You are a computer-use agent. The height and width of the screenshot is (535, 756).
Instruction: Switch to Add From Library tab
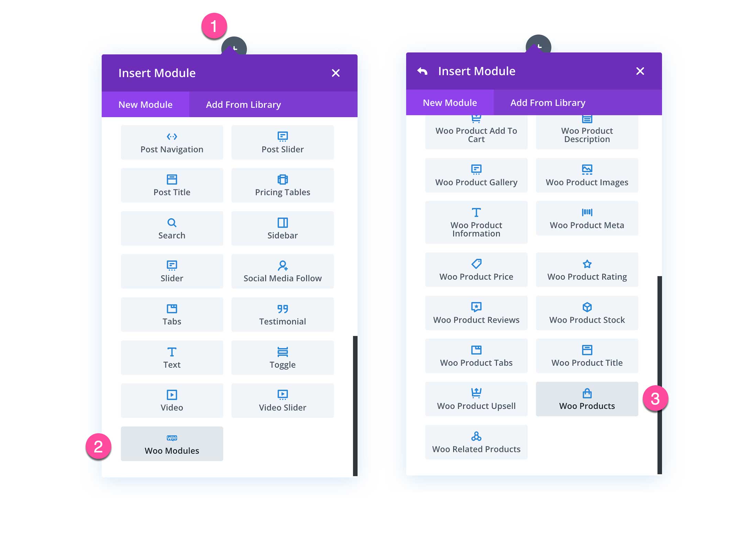(x=243, y=104)
